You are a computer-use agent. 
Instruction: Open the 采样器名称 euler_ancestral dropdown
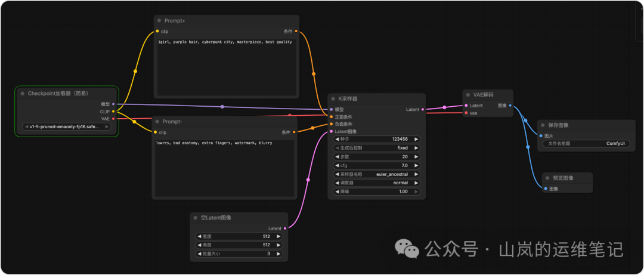(377, 174)
